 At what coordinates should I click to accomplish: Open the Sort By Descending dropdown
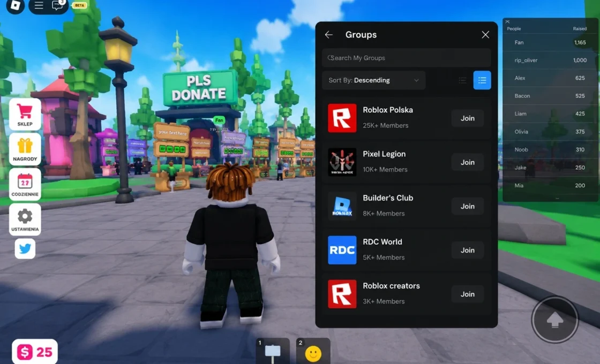click(373, 80)
